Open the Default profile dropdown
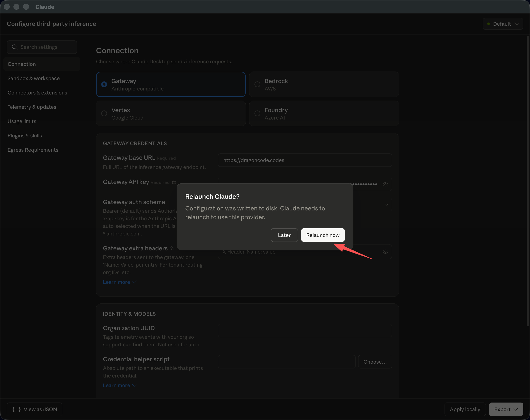The width and height of the screenshot is (530, 420). [503, 24]
